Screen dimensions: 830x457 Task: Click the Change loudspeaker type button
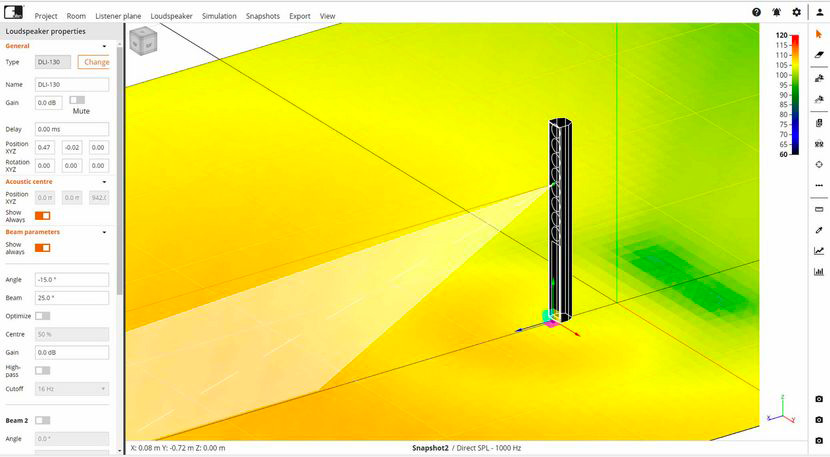coord(94,62)
